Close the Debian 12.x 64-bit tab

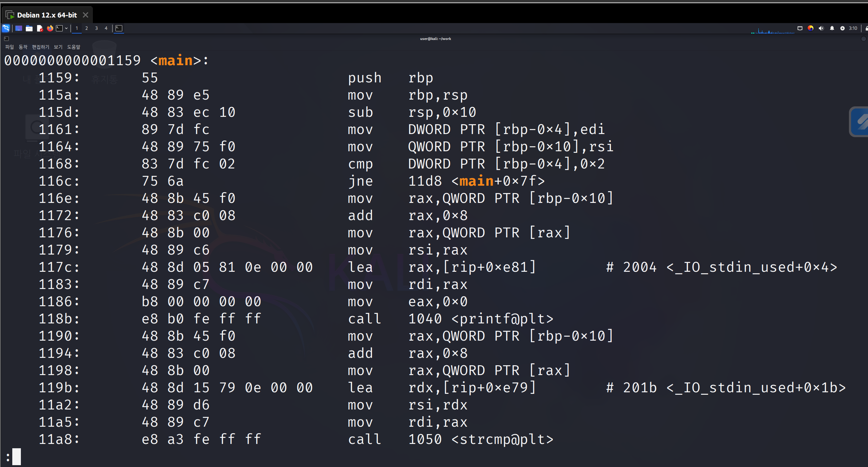[86, 15]
